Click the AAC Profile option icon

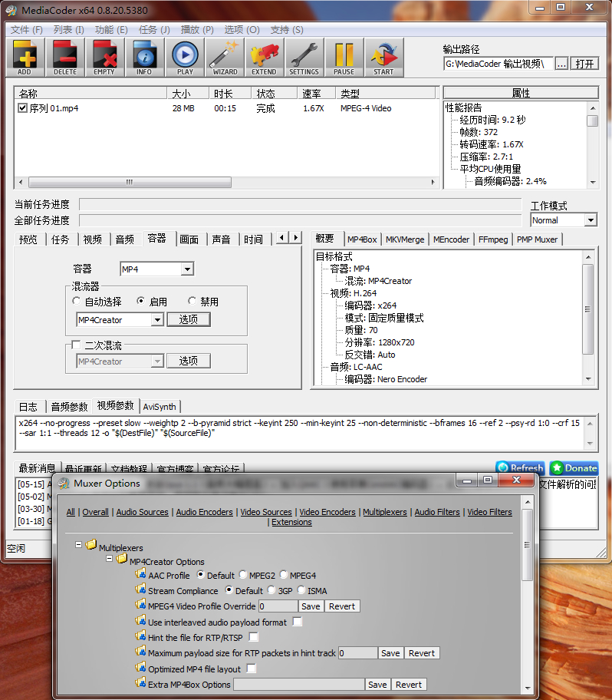point(140,573)
